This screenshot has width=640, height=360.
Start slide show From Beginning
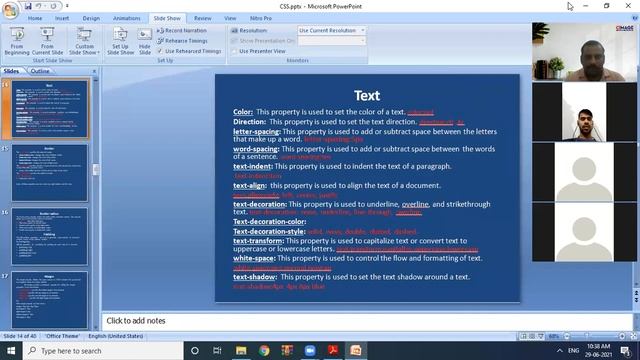pos(17,41)
